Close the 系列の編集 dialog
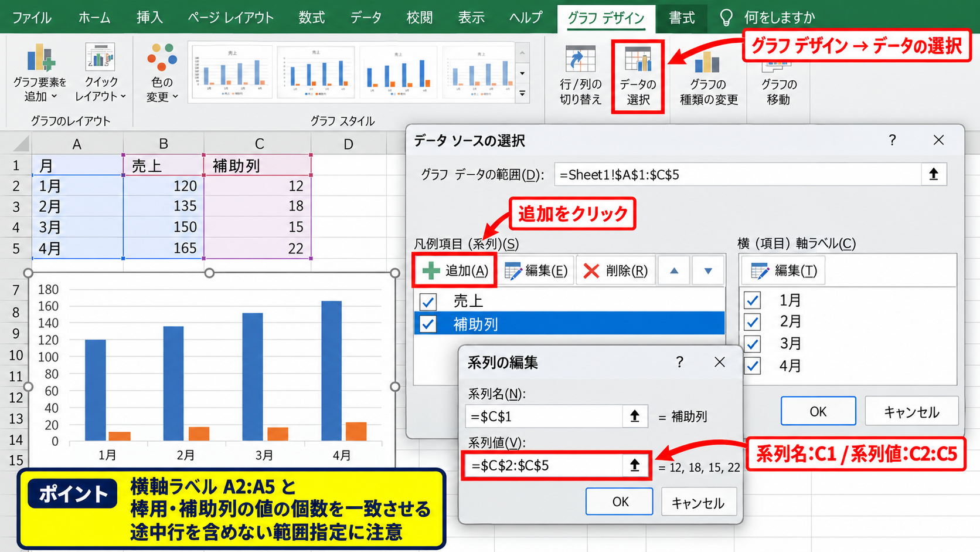This screenshot has height=552, width=980. (720, 362)
